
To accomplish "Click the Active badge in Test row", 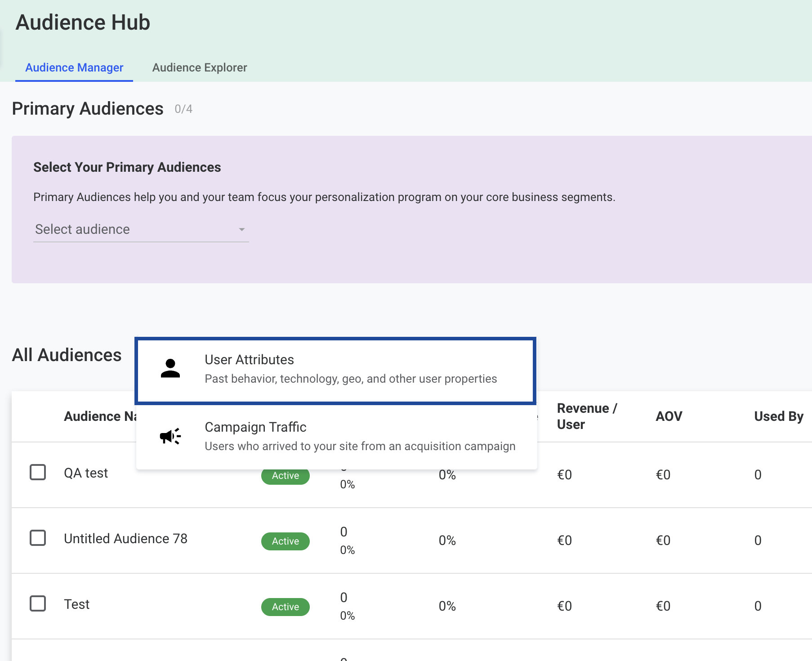I will (x=285, y=607).
